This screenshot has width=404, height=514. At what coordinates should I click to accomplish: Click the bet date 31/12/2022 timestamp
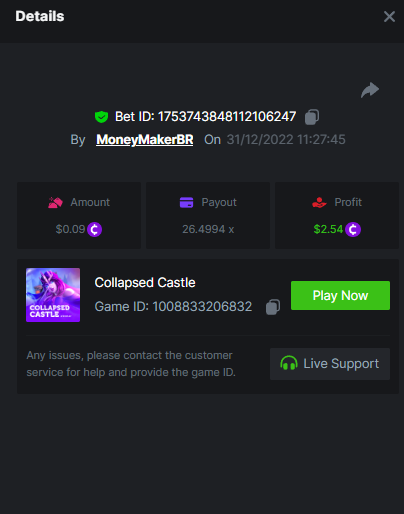pyautogui.click(x=286, y=140)
